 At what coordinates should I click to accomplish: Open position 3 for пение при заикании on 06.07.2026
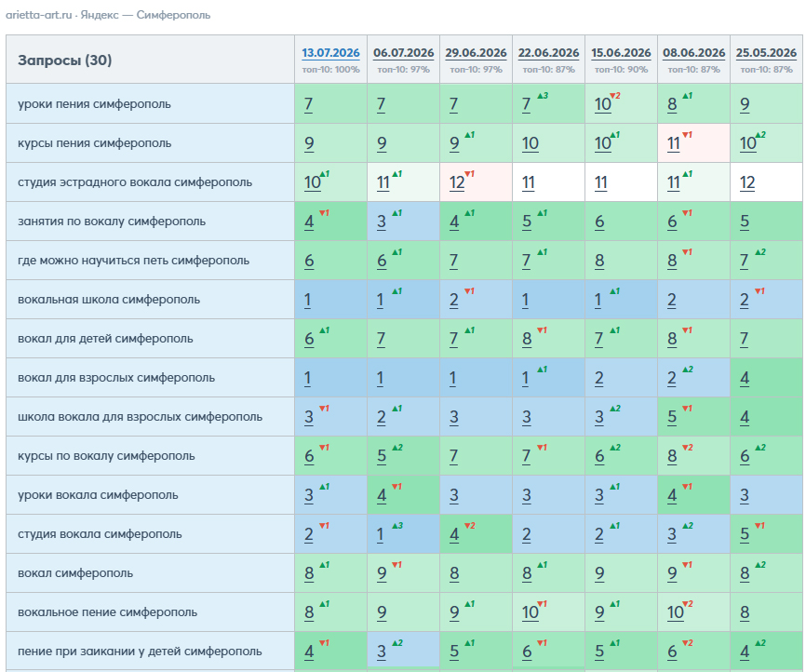(382, 652)
